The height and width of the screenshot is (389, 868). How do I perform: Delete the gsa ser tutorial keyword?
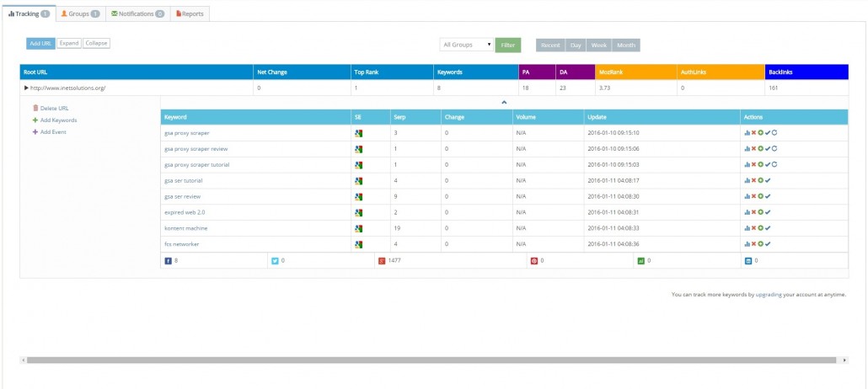tap(754, 180)
